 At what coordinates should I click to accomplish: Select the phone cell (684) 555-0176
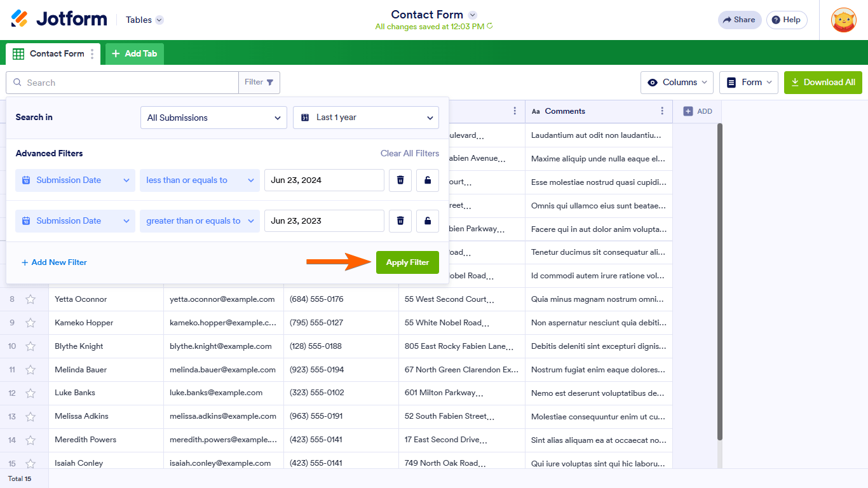341,299
